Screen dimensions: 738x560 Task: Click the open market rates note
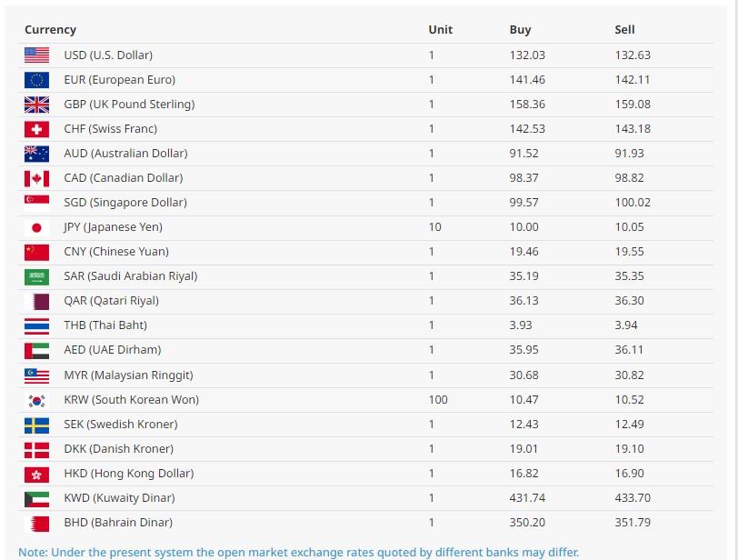tap(298, 552)
